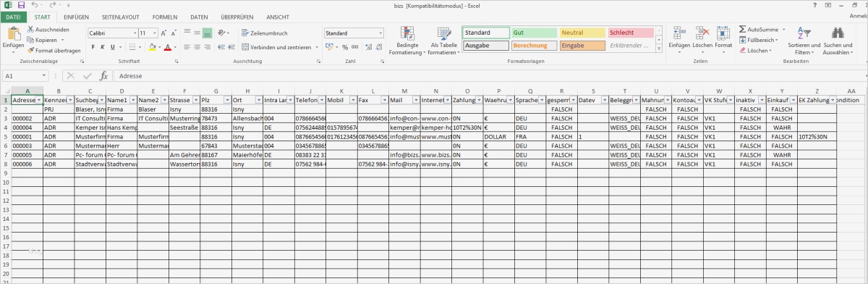Image resolution: width=868 pixels, height=284 pixels.
Task: Apply percent number format
Action: click(345, 47)
